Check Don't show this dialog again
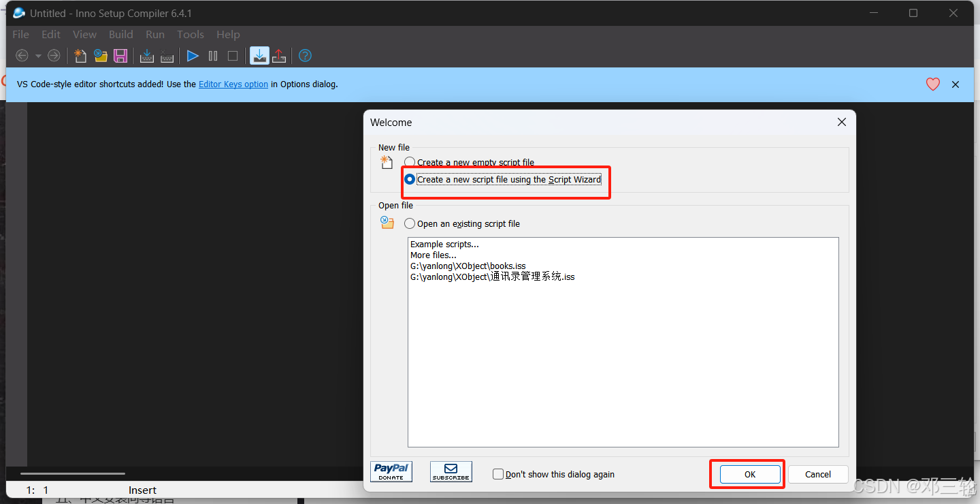This screenshot has height=504, width=980. (553, 474)
